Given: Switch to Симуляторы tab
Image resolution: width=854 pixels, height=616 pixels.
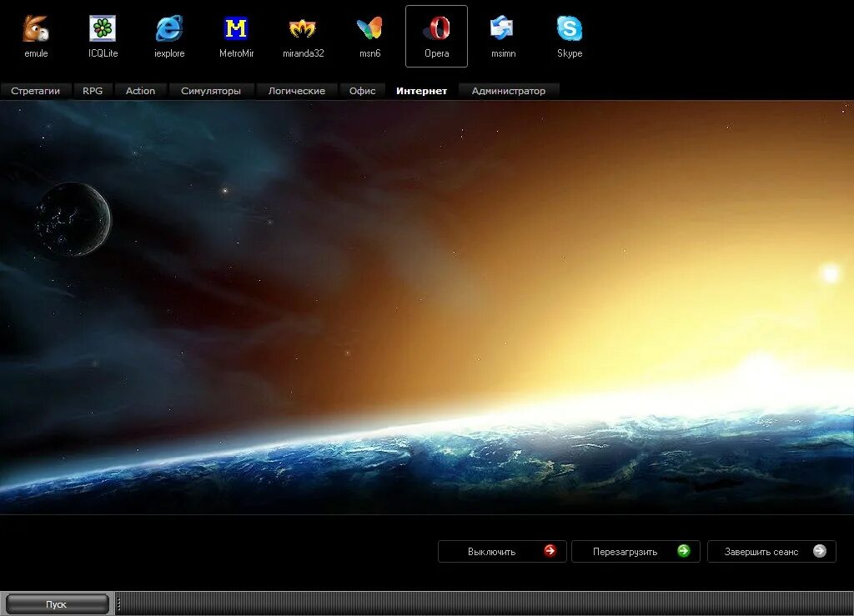Looking at the screenshot, I should 211,91.
